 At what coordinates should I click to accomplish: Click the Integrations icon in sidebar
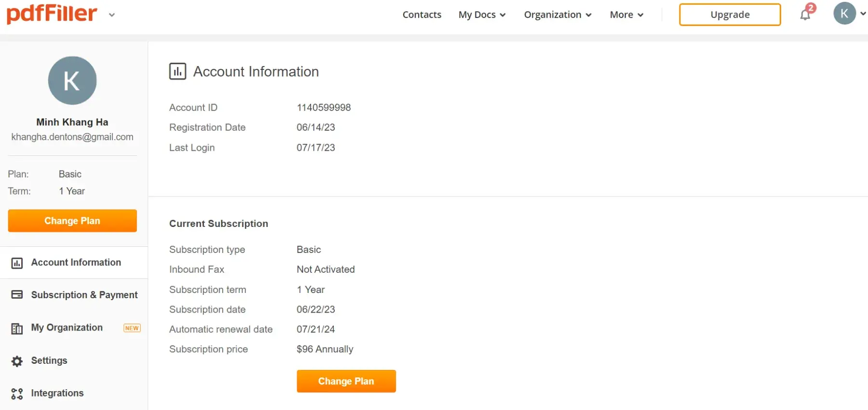[x=17, y=394]
